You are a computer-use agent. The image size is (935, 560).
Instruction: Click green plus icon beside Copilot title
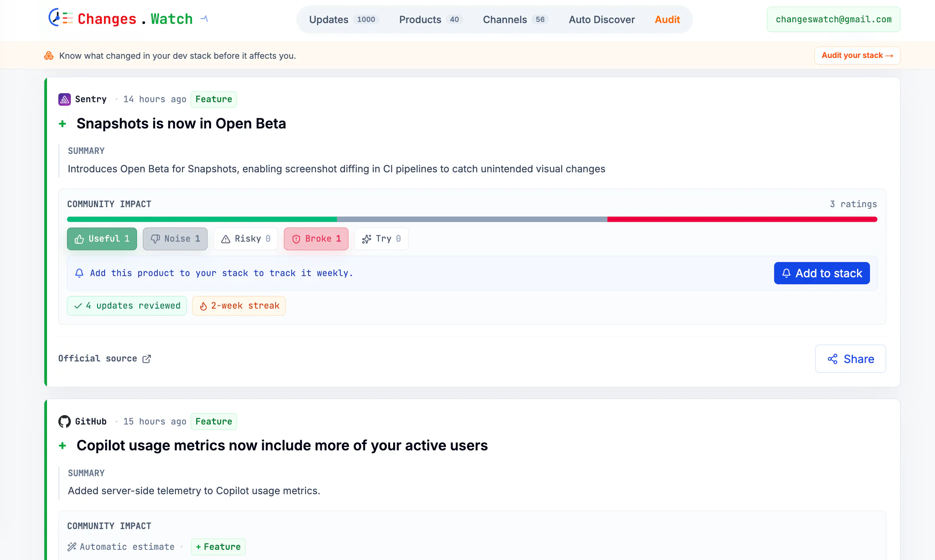click(x=62, y=446)
